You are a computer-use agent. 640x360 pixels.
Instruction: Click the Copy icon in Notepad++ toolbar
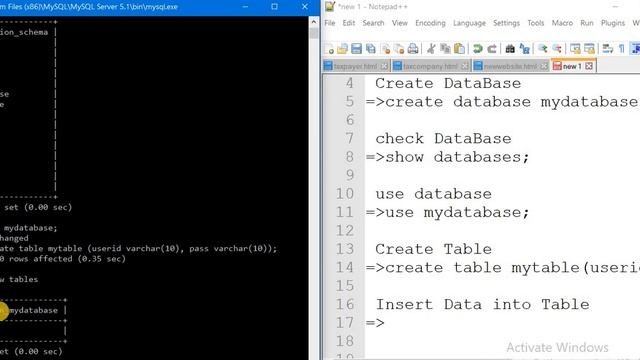[445, 49]
